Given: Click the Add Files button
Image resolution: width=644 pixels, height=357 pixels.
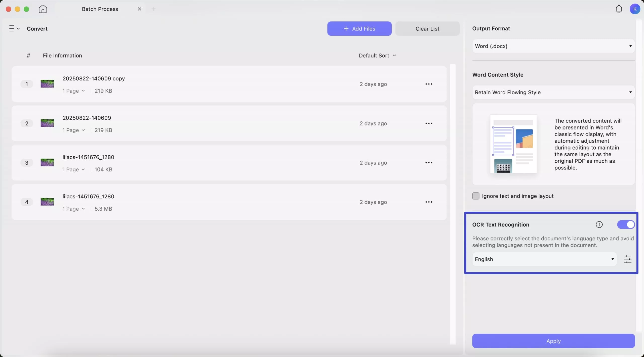Looking at the screenshot, I should pos(359,29).
